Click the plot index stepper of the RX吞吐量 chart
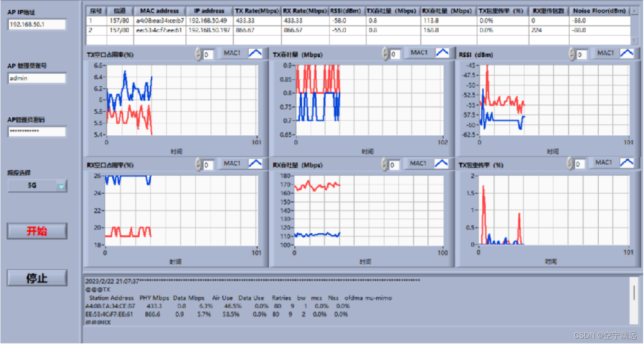 tap(385, 164)
